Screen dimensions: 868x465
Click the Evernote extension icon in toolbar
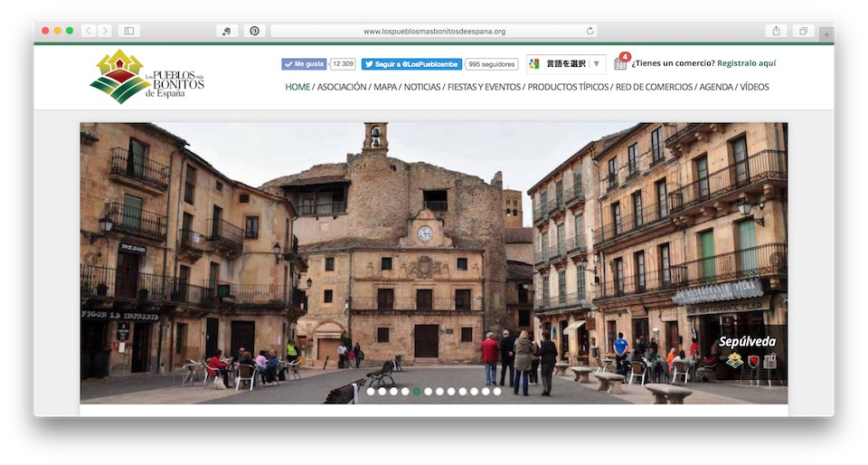(227, 31)
